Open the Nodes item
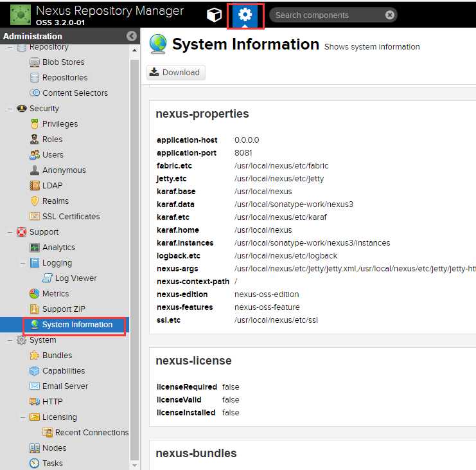Image resolution: width=476 pixels, height=470 pixels. [x=55, y=448]
